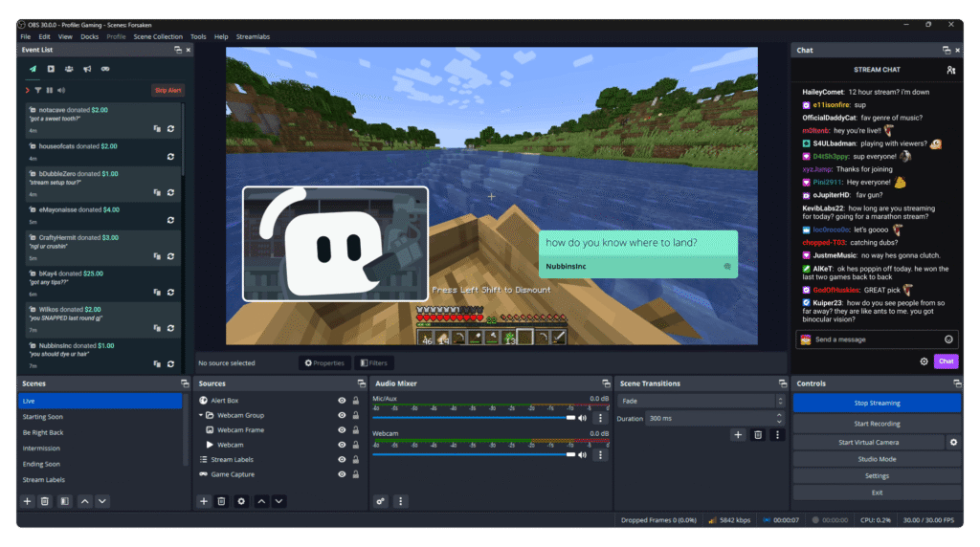Viewport: 980px width, 547px height.
Task: Replay the bKay4 $25.00 donation alert
Action: [170, 293]
